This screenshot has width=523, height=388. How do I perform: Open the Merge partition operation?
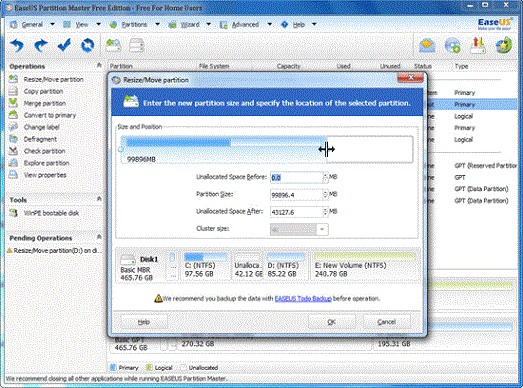[45, 103]
